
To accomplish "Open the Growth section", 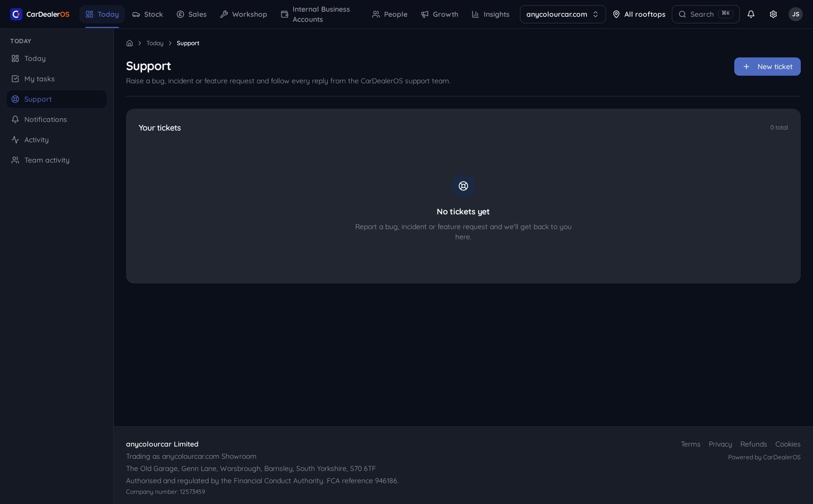I will [x=440, y=14].
